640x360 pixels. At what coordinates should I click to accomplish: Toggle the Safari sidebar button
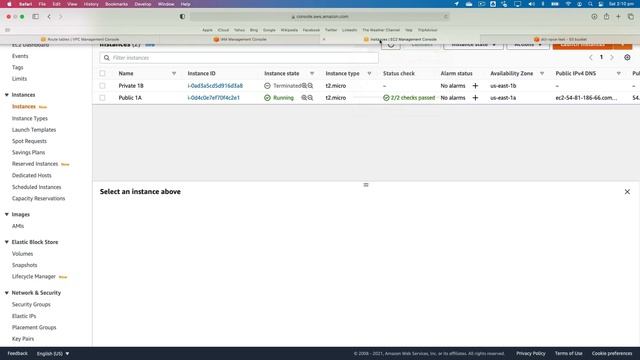pyautogui.click(x=36, y=17)
